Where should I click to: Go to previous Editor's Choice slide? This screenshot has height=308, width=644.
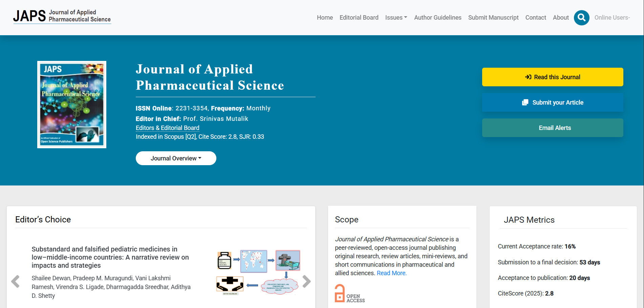(x=15, y=281)
